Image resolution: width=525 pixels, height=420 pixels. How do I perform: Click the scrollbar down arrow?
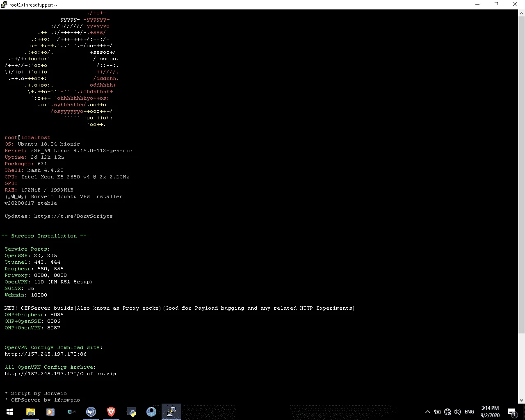[521, 400]
